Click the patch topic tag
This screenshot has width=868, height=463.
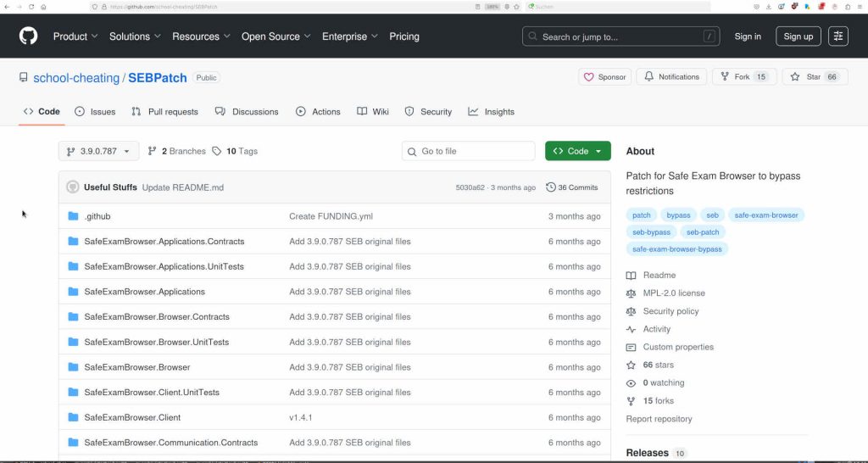tap(641, 215)
